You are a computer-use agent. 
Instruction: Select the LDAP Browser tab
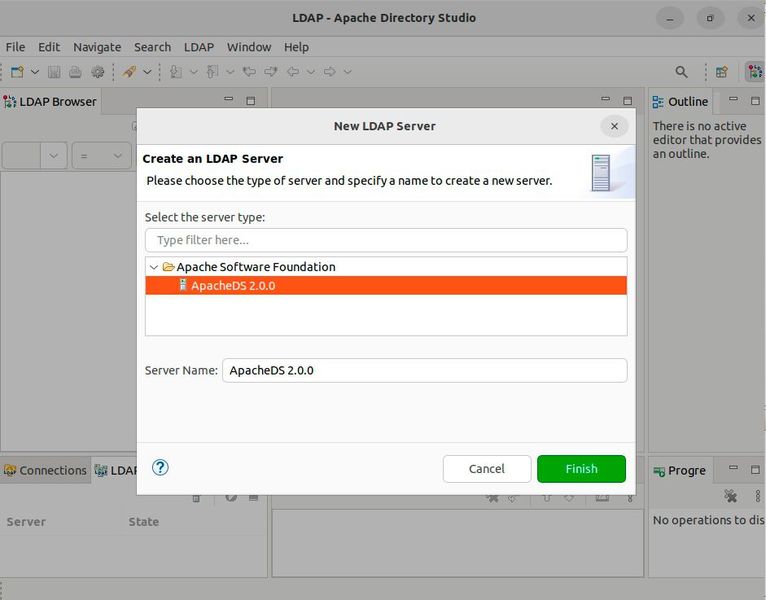[x=50, y=102]
